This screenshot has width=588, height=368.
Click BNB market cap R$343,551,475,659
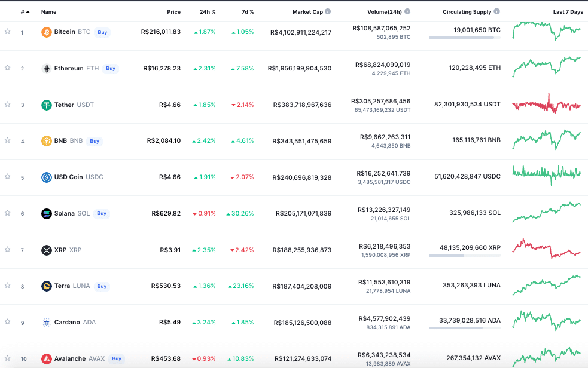click(302, 141)
